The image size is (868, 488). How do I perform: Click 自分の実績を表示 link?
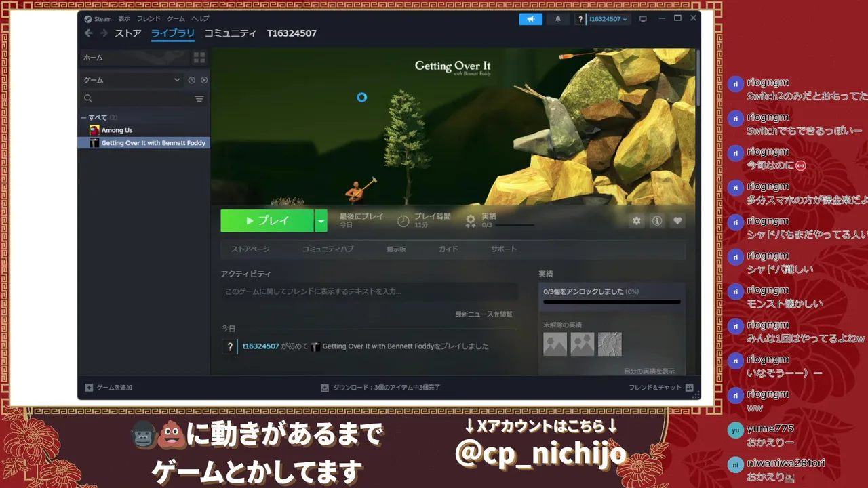(x=649, y=371)
